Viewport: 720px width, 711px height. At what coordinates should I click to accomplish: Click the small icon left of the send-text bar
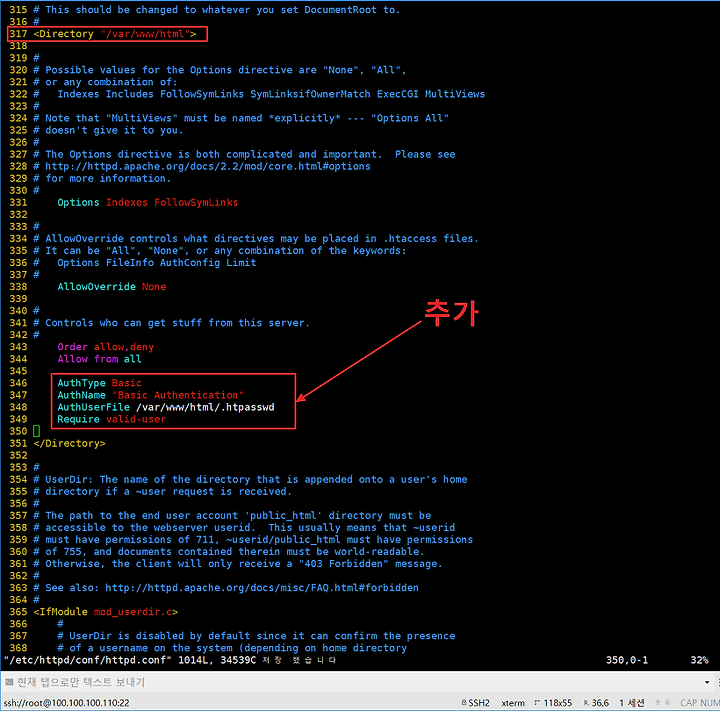point(9,682)
